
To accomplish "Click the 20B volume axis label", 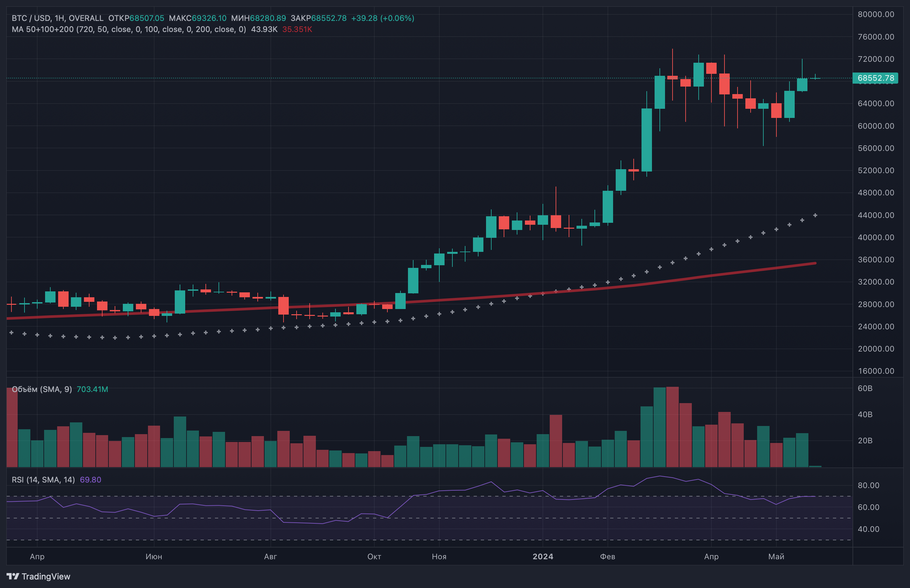I will point(865,440).
